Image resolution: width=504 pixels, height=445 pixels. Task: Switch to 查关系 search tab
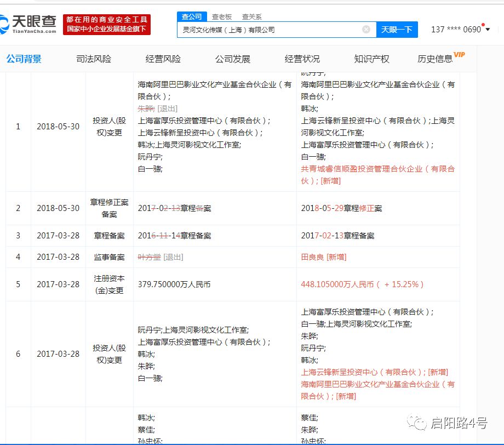click(251, 17)
